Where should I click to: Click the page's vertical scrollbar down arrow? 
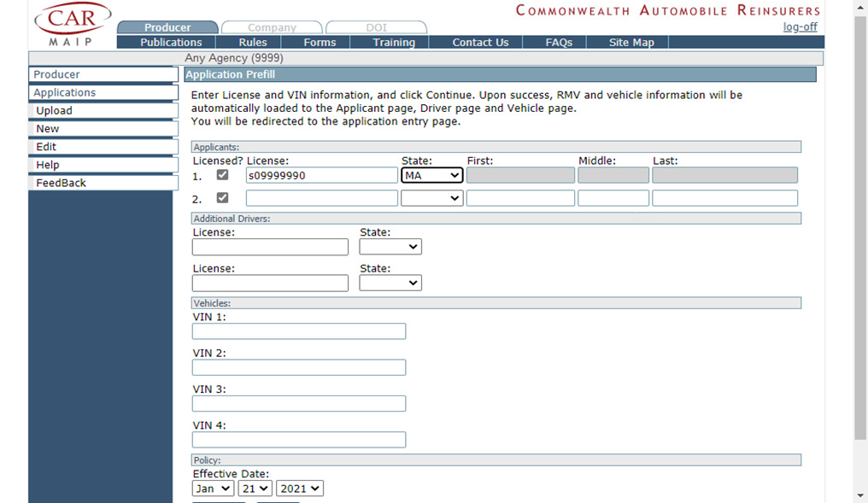pos(860,495)
